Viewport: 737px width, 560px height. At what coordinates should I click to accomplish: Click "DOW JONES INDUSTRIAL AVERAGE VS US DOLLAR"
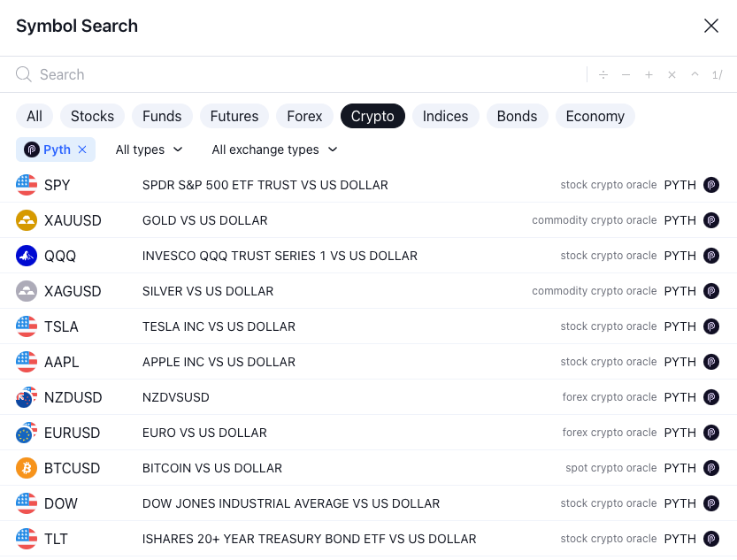point(291,503)
